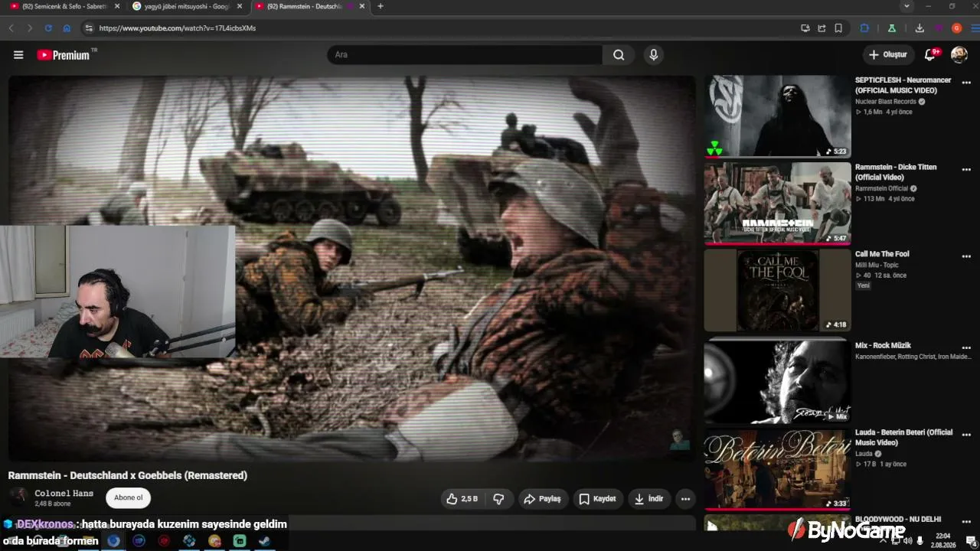The image size is (980, 551).
Task: Open options for Dicke Titten video
Action: 966,170
